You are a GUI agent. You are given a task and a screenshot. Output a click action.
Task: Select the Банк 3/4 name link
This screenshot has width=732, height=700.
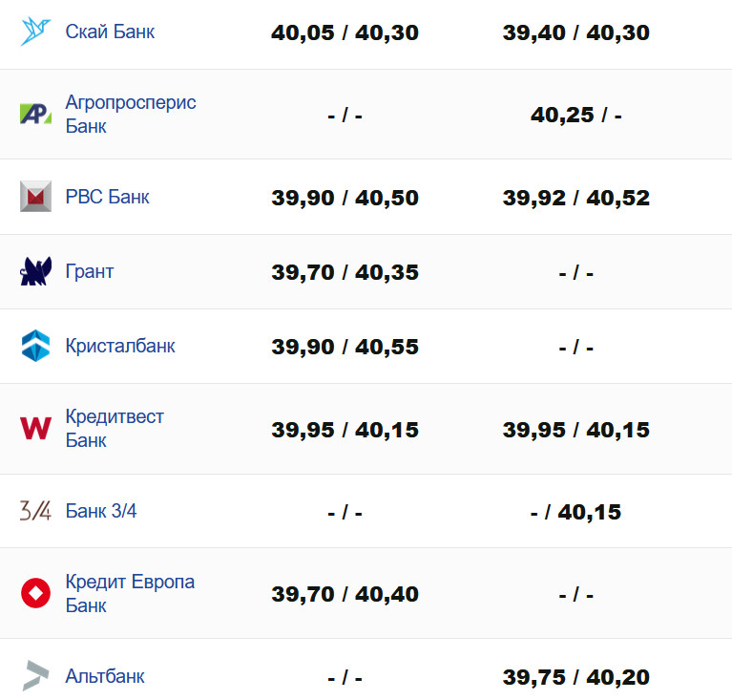pyautogui.click(x=101, y=511)
